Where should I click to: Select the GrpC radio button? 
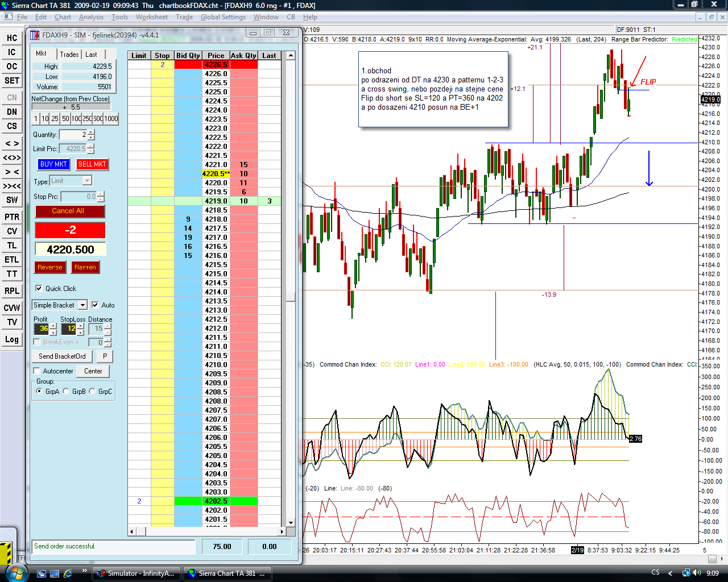point(92,391)
